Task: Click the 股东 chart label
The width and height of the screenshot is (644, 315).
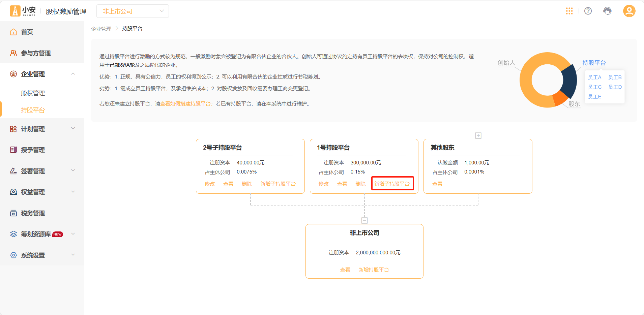Action: click(574, 104)
